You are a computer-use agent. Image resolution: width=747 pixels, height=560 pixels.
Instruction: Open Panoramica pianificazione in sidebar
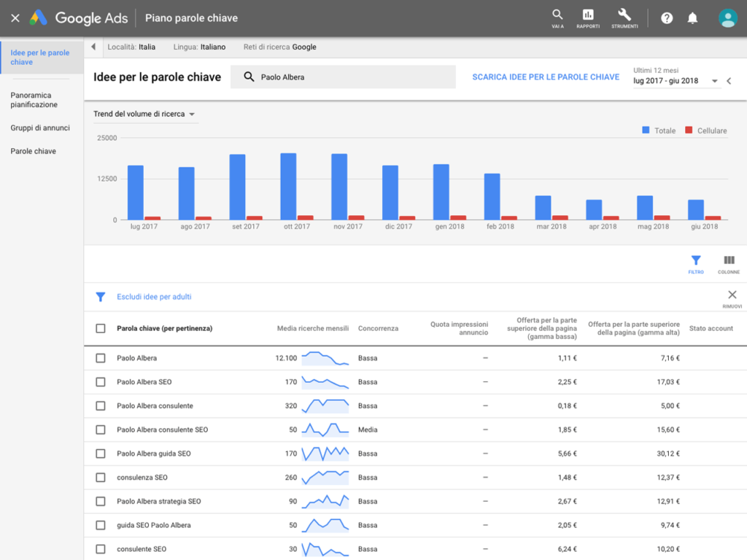pyautogui.click(x=34, y=99)
